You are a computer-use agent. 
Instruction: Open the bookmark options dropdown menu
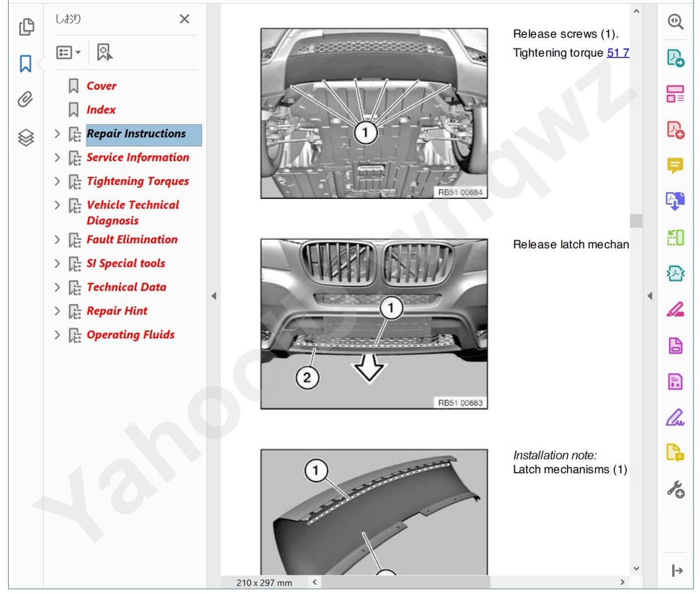68,53
